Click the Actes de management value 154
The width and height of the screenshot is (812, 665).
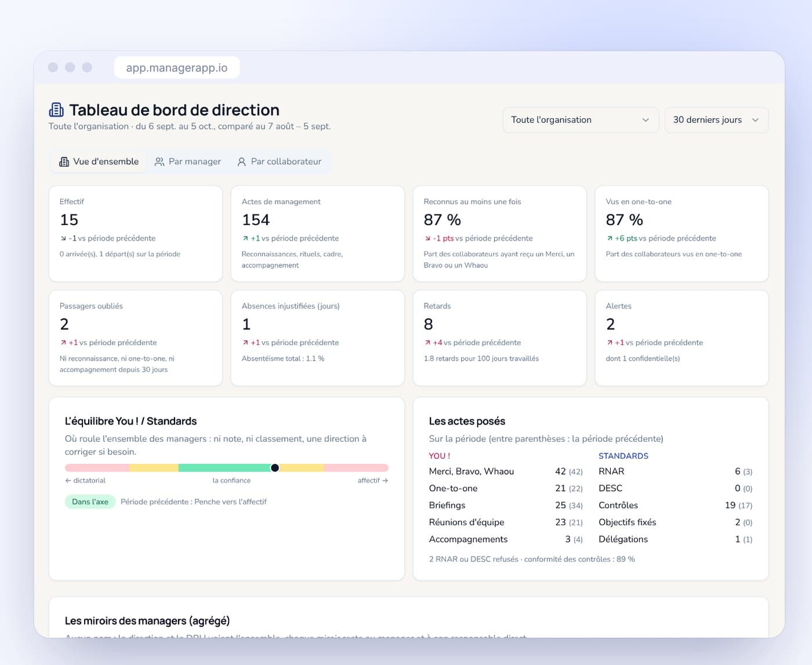pos(256,220)
